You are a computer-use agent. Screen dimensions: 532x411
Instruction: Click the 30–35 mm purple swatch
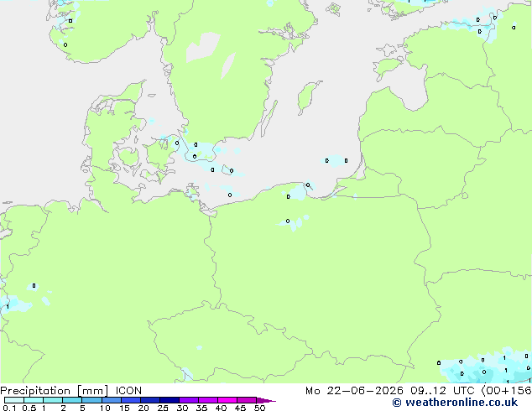[x=189, y=400]
